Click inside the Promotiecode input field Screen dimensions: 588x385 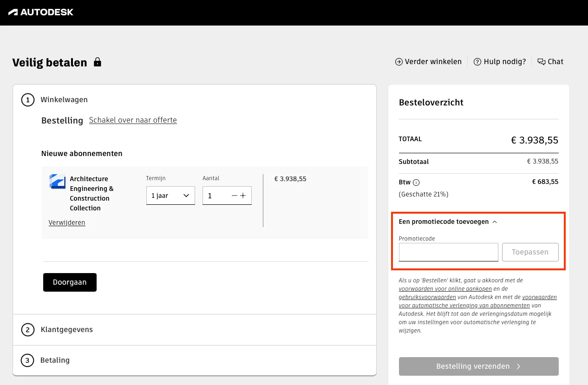click(448, 252)
